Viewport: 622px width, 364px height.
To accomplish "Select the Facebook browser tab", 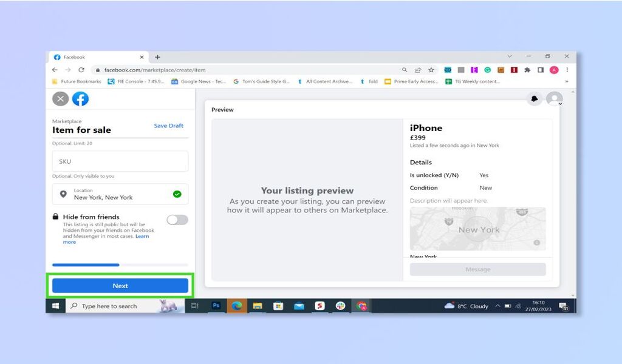I will tap(98, 57).
